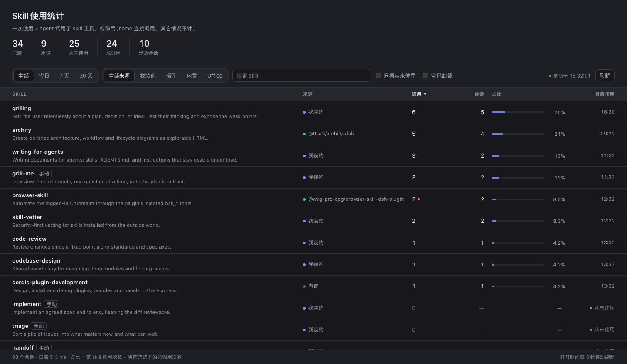This screenshot has height=364, width=627.
Task: Select the 全部来源 source filter
Action: [x=119, y=75]
